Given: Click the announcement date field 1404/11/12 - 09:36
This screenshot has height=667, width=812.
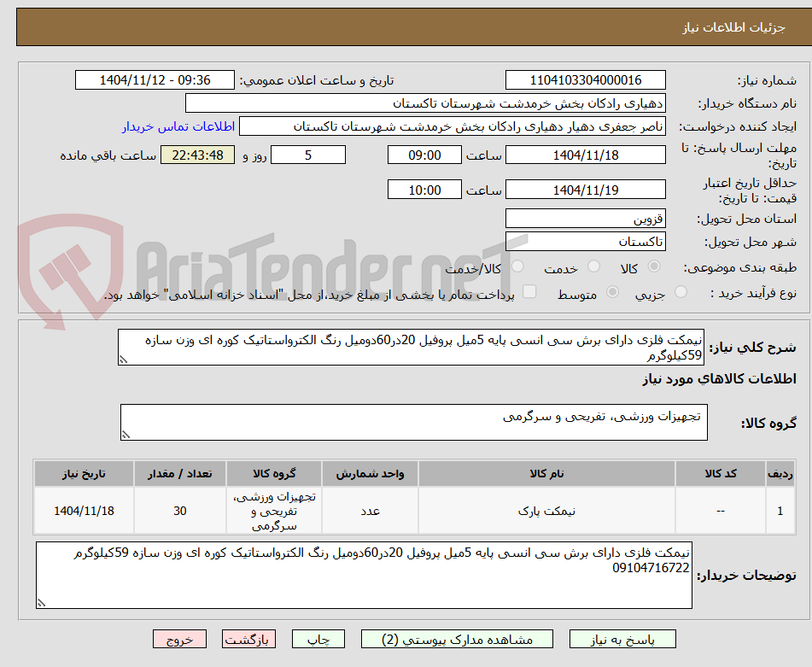Looking at the screenshot, I should pyautogui.click(x=155, y=80).
